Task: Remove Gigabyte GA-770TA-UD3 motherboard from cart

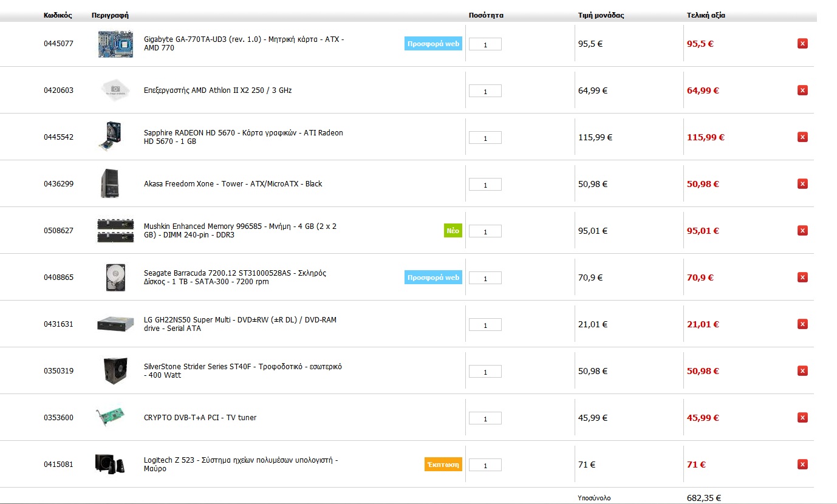Action: tap(802, 44)
